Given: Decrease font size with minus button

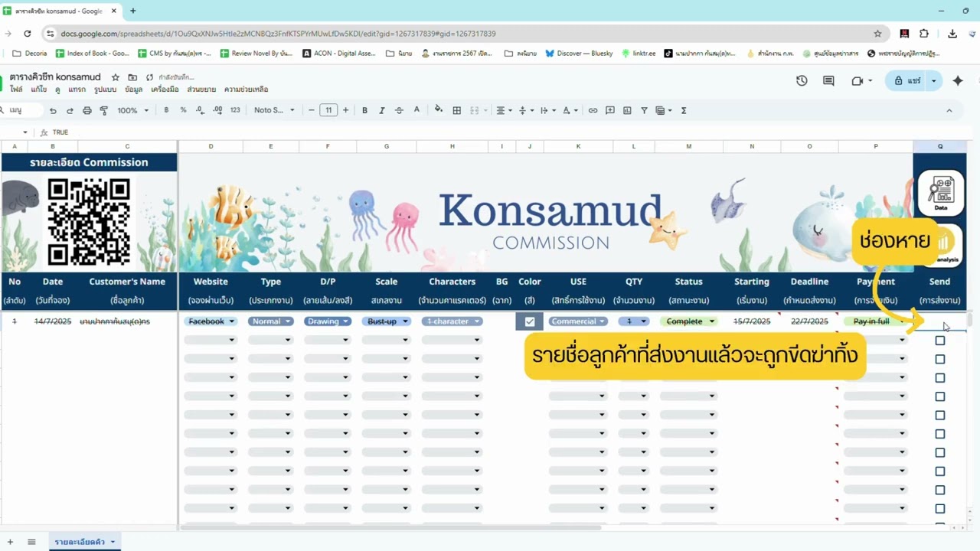Looking at the screenshot, I should coord(312,110).
